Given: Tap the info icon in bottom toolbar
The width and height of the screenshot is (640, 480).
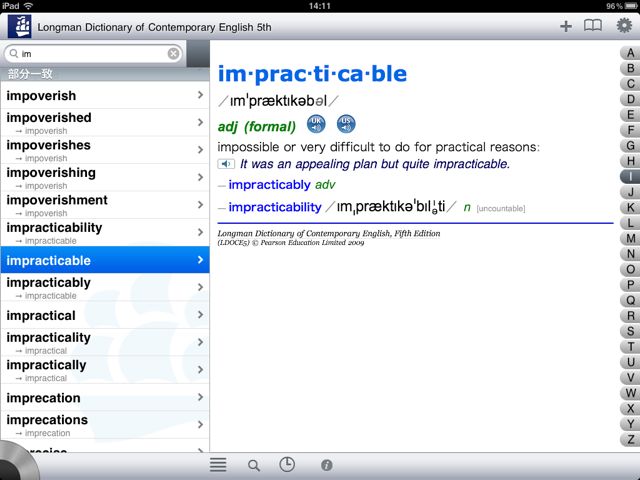Looking at the screenshot, I should tap(327, 465).
